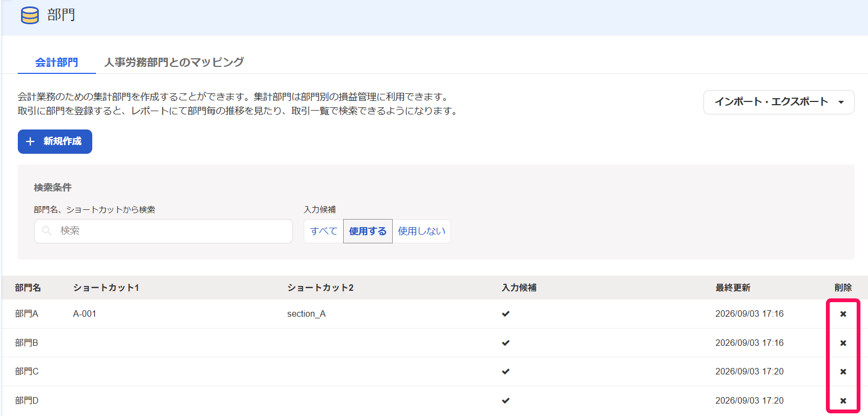Click the 部門名 column header
This screenshot has height=416, width=868.
(28, 288)
